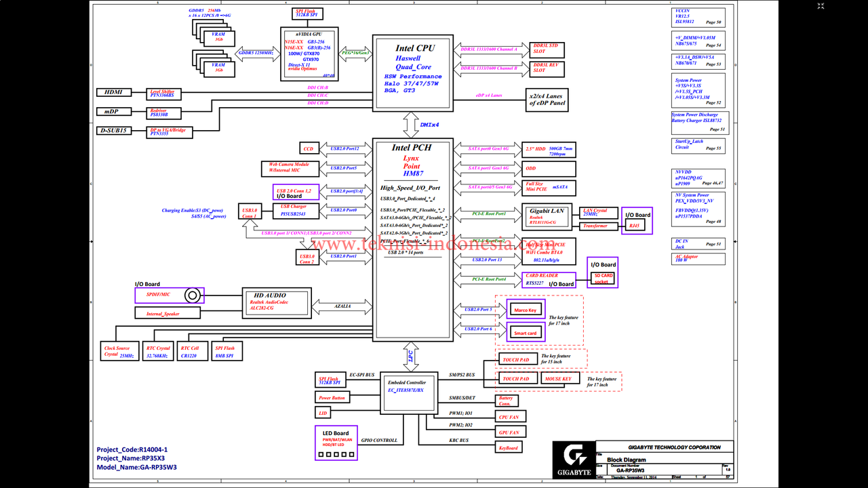Screen dimensions: 868x488
Task: Click RTC Crystal 32.768KHz box
Action: pyautogui.click(x=157, y=351)
